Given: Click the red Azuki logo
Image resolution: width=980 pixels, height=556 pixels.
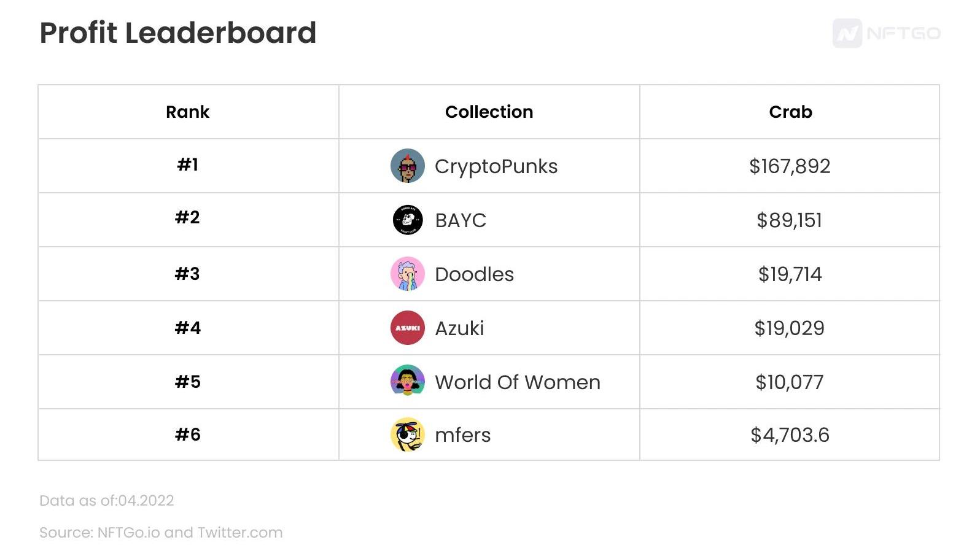Looking at the screenshot, I should pyautogui.click(x=408, y=328).
